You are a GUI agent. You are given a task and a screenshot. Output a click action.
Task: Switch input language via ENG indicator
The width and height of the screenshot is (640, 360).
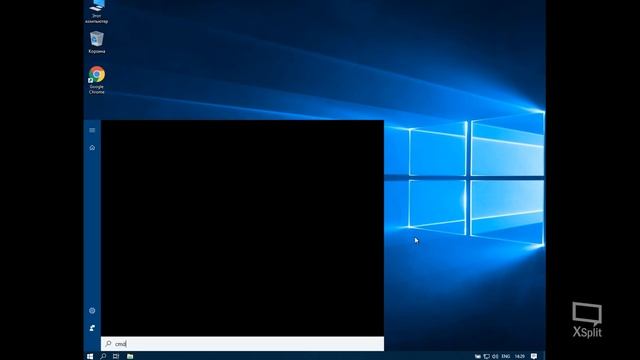click(x=506, y=356)
